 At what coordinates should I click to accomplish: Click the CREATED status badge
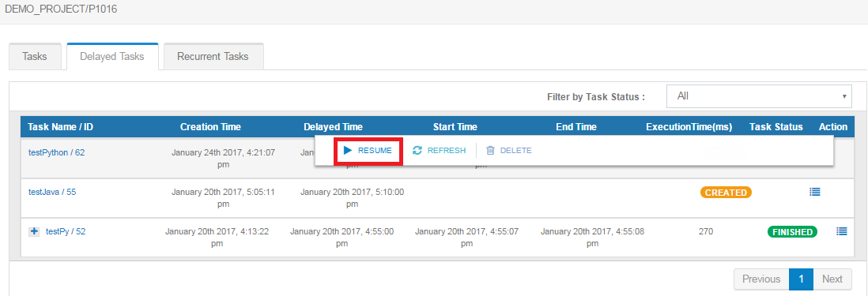tap(726, 193)
